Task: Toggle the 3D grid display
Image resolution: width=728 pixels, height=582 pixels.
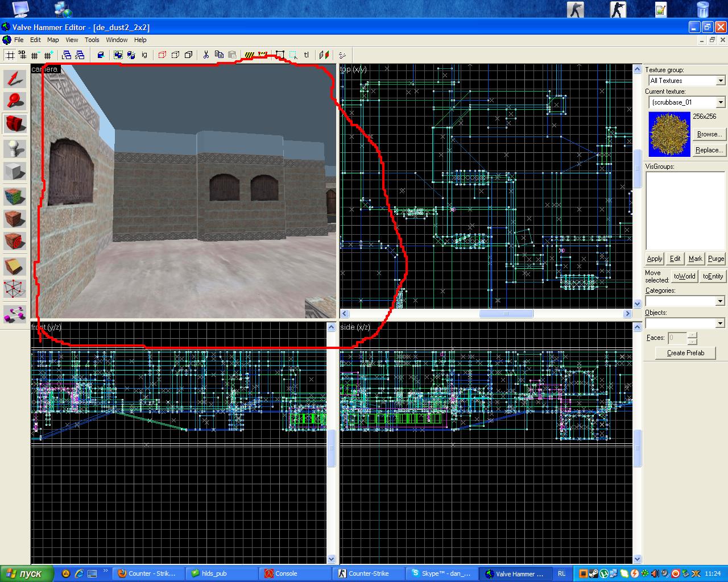Action: [x=22, y=55]
